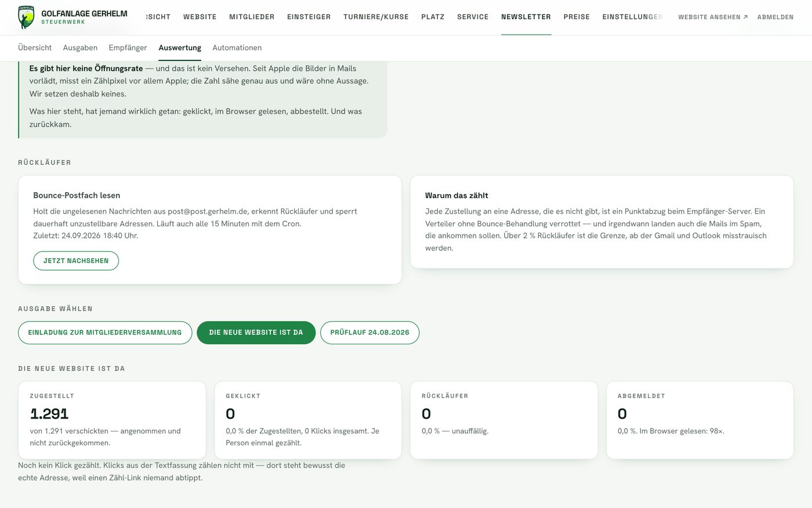Select issue Einladung zur Mitgliederversammlung
Viewport: 812px width, 508px height.
pos(105,333)
